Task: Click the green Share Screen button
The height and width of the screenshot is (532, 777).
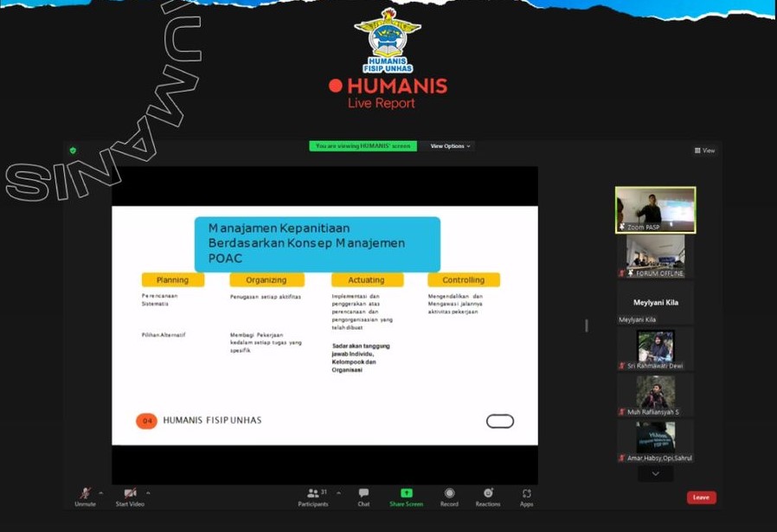Action: click(x=407, y=497)
